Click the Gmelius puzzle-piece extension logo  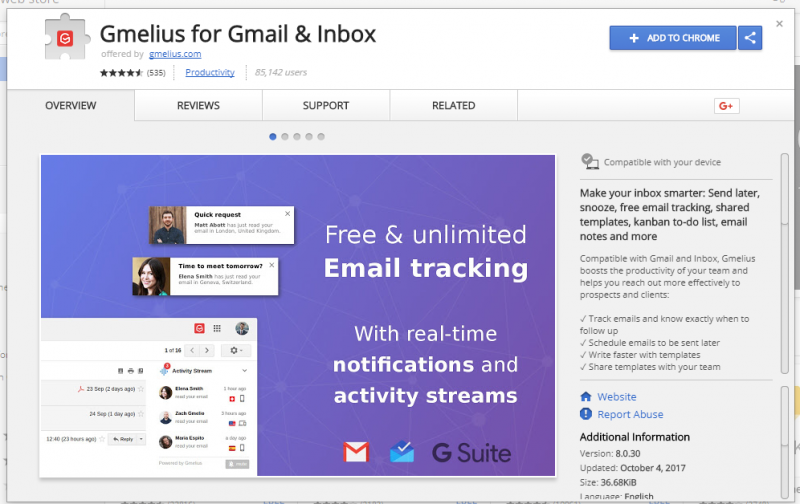coord(67,37)
